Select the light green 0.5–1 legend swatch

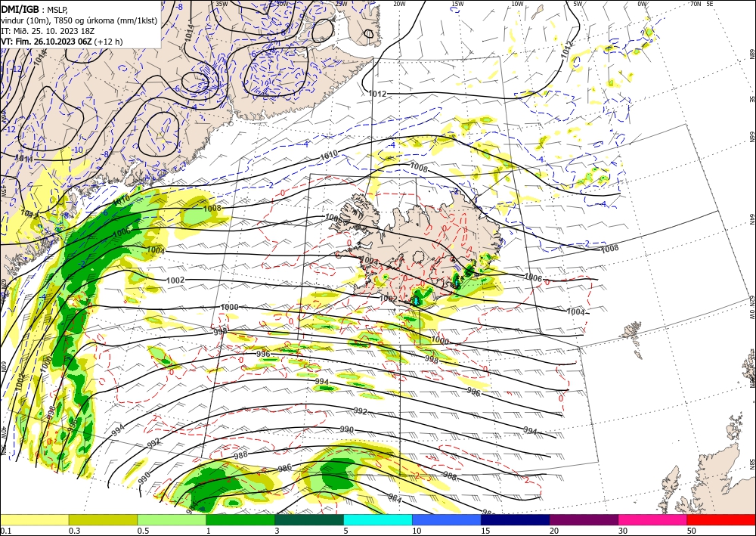click(172, 519)
